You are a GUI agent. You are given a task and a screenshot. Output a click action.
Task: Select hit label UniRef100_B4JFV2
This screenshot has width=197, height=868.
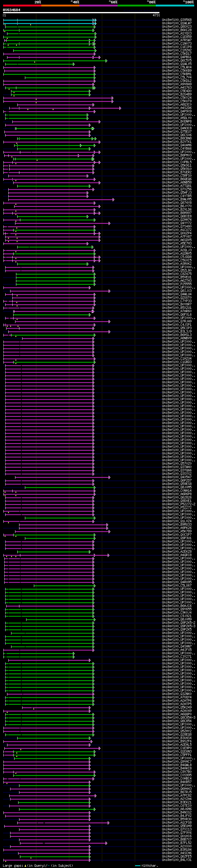coord(177,816)
